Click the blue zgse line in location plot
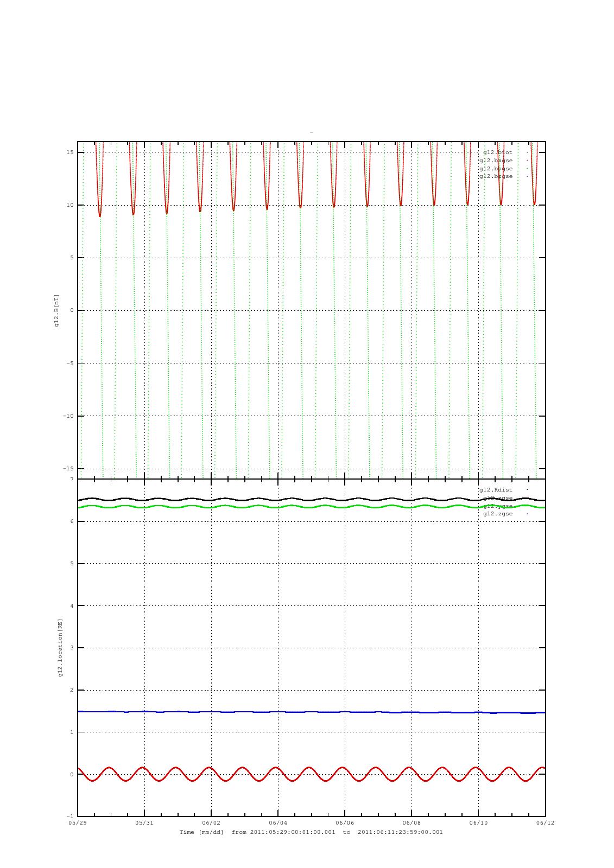 pyautogui.click(x=312, y=712)
